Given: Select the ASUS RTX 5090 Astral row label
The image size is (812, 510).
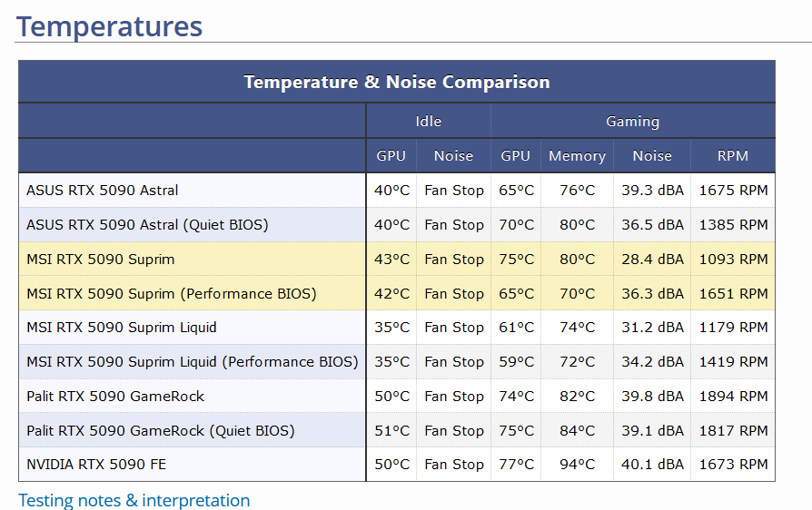Looking at the screenshot, I should point(103,191).
